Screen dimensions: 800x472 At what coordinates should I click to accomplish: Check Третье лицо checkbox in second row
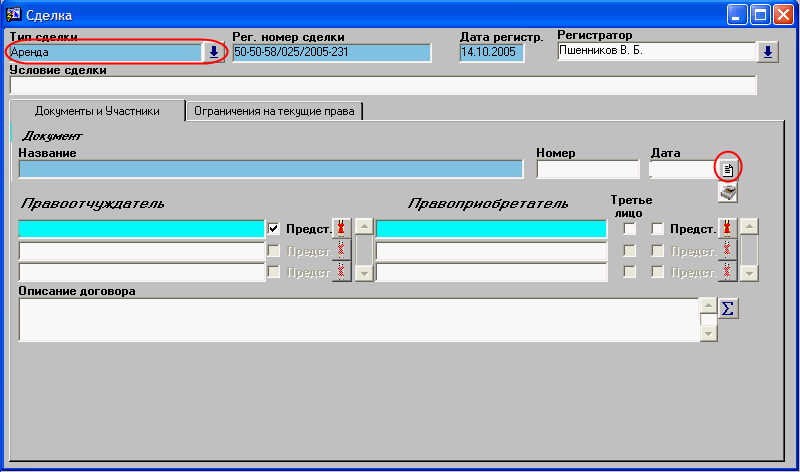[630, 251]
